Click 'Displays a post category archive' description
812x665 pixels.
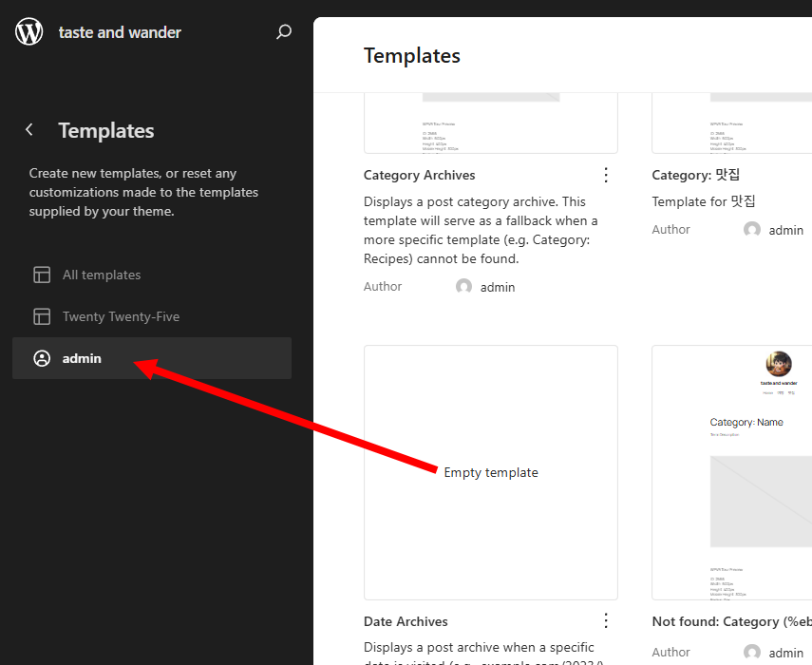[x=481, y=230]
